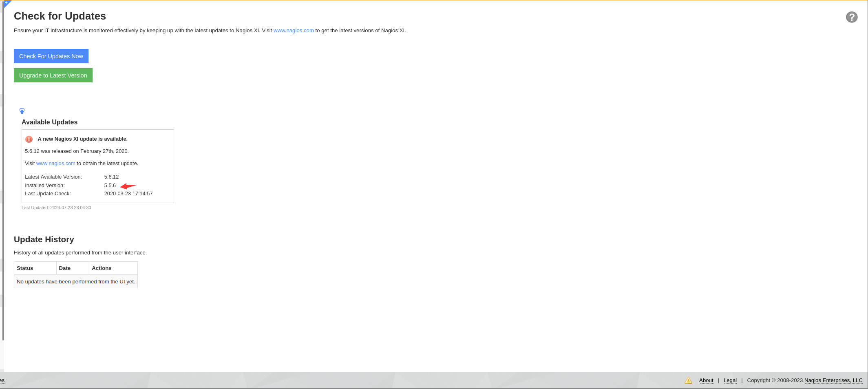Image resolution: width=868 pixels, height=389 pixels.
Task: Click the Status column header
Action: click(25, 268)
